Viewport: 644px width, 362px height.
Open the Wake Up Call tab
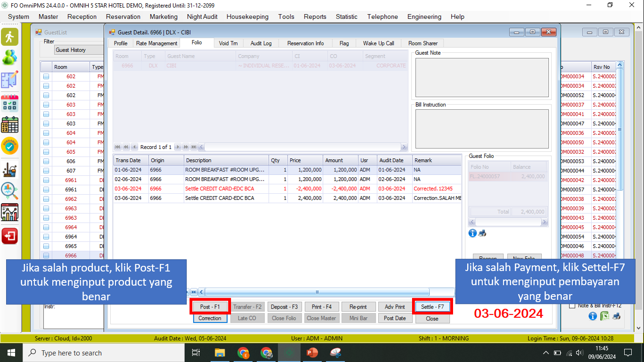[x=379, y=43]
